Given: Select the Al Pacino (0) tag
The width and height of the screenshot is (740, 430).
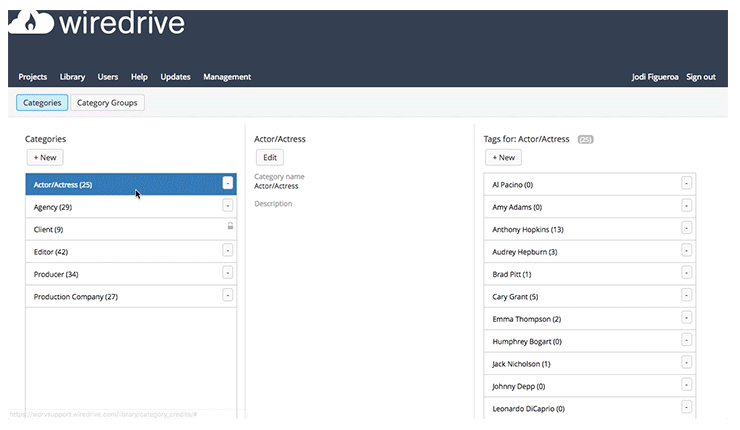Looking at the screenshot, I should point(590,185).
